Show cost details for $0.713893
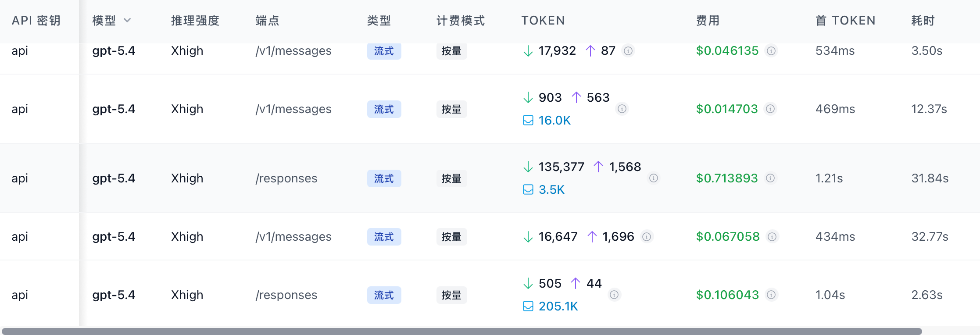Image resolution: width=980 pixels, height=335 pixels. pyautogui.click(x=770, y=178)
